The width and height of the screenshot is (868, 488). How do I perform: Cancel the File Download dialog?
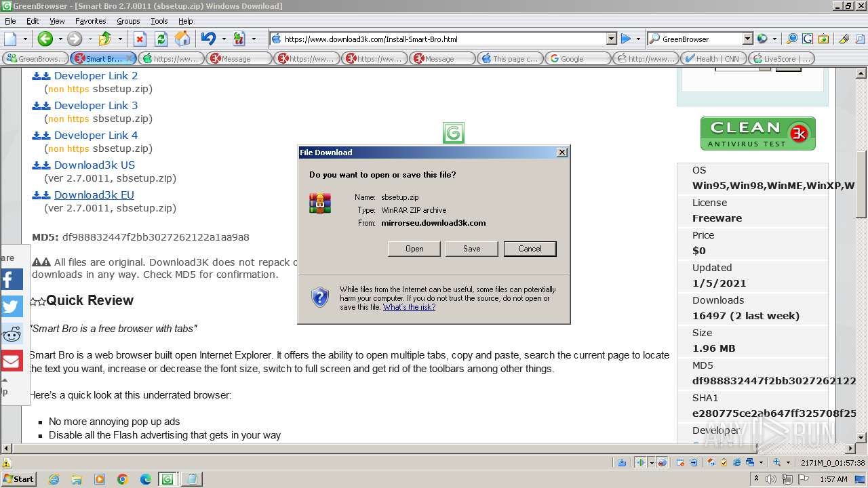pos(530,249)
